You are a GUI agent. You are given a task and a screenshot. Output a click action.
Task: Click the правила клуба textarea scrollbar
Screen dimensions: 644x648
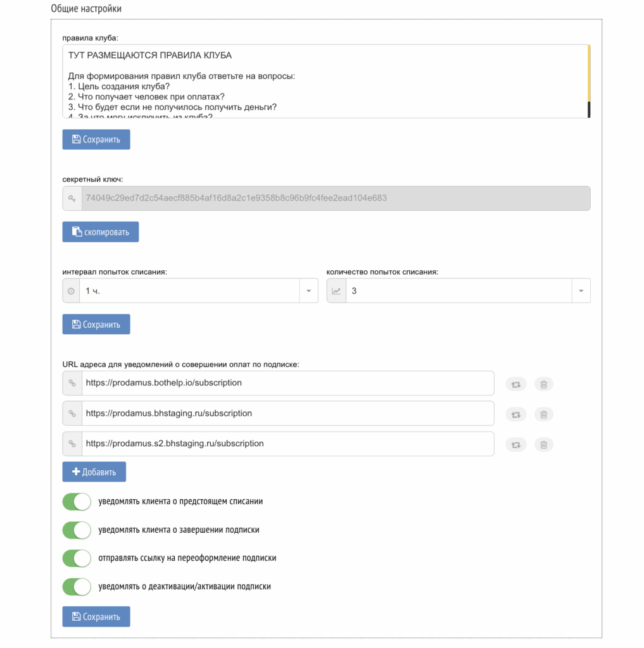coord(588,81)
